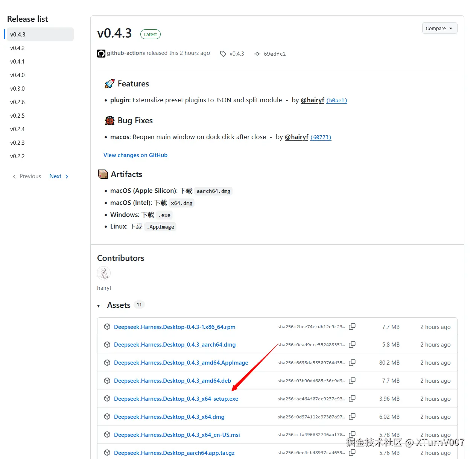Download Deepseek.Harness.Desktop_0.4.3_amd64.AppImage

(x=181, y=363)
